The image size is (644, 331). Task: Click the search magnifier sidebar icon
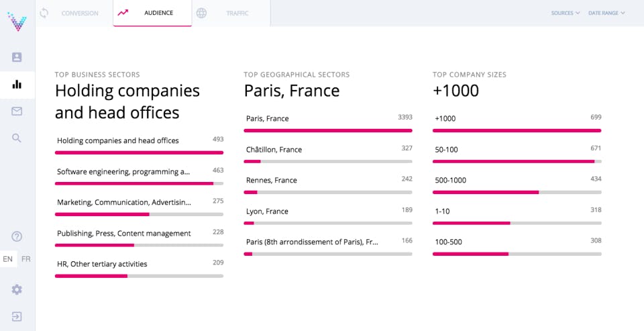(x=17, y=138)
